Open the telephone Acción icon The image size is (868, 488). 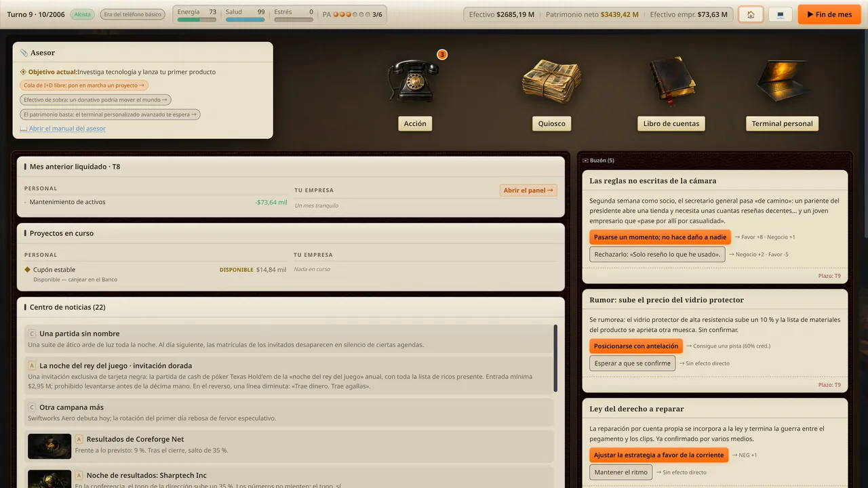pos(413,81)
